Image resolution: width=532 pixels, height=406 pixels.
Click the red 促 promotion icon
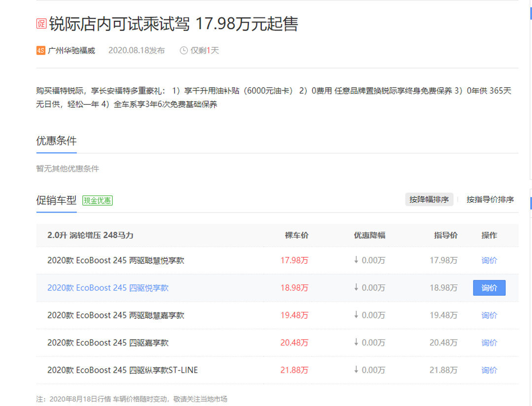pyautogui.click(x=41, y=24)
